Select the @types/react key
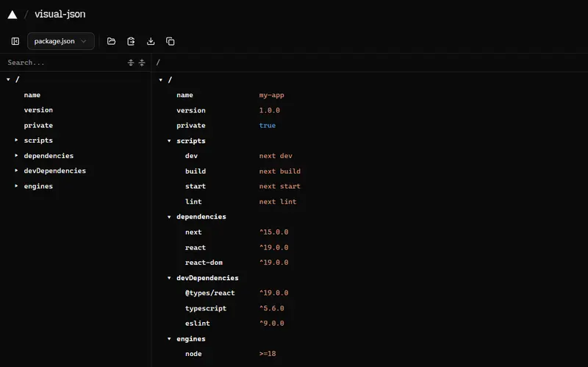The image size is (588, 367). 209,293
